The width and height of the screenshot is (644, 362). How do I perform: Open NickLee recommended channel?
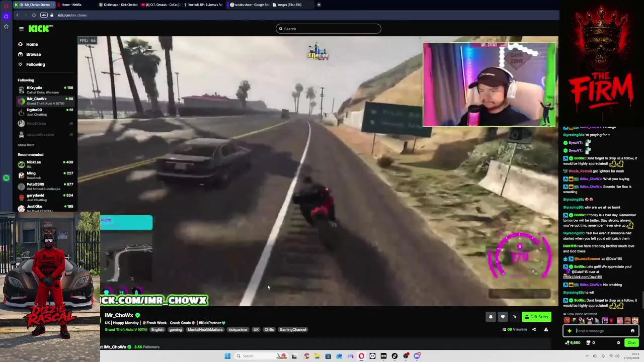(45, 164)
